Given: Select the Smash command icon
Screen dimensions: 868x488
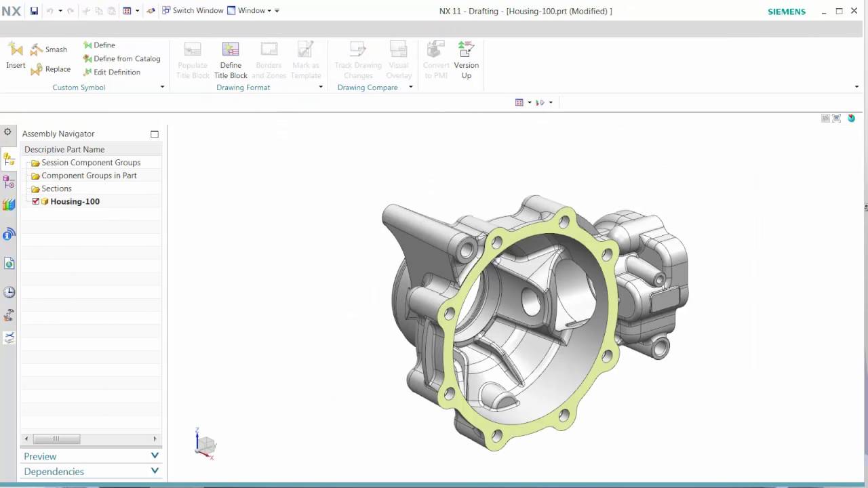Looking at the screenshot, I should pos(36,48).
